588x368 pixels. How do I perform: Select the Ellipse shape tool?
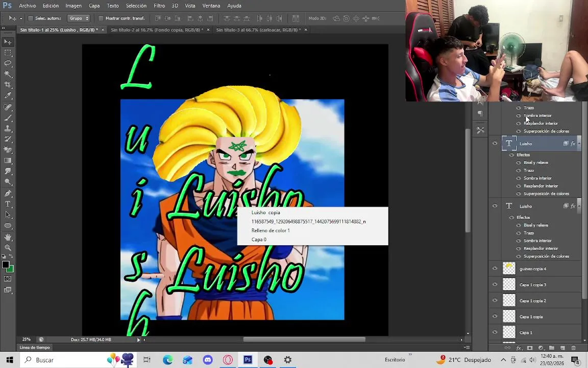pos(8,226)
